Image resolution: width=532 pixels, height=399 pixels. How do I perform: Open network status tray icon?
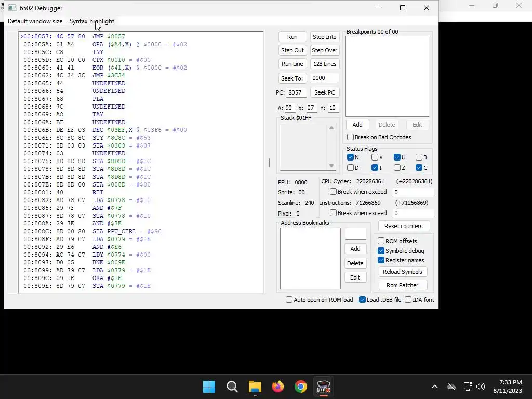(468, 387)
